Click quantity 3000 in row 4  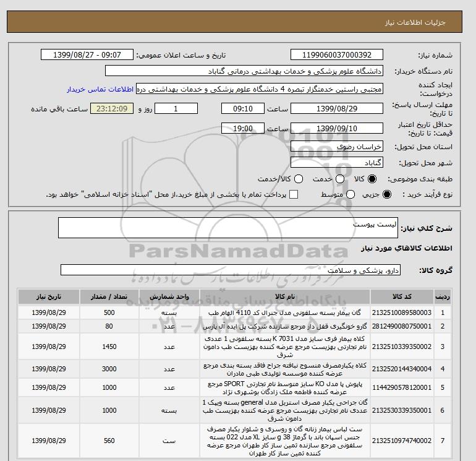(x=109, y=369)
